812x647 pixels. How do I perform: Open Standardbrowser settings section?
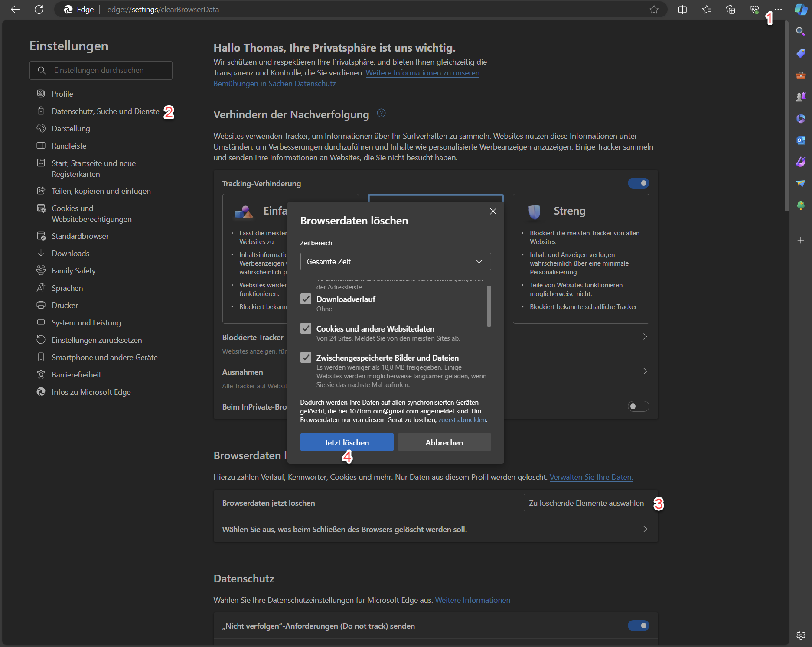click(x=80, y=236)
